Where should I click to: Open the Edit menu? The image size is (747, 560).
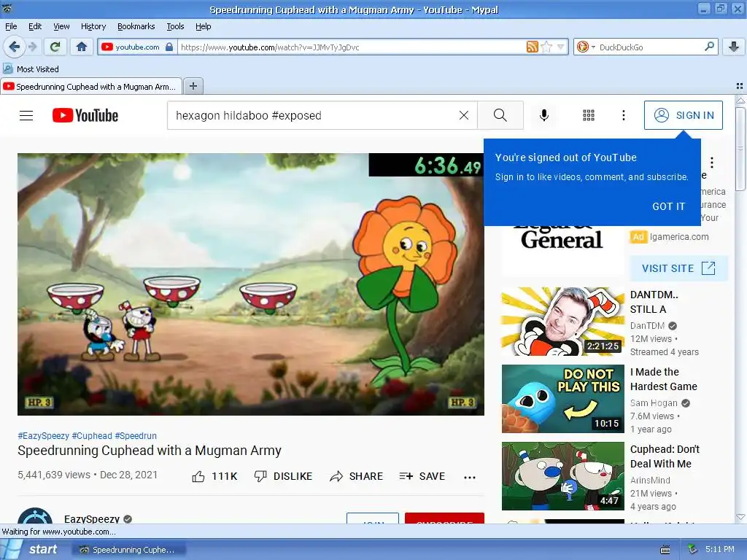point(35,26)
